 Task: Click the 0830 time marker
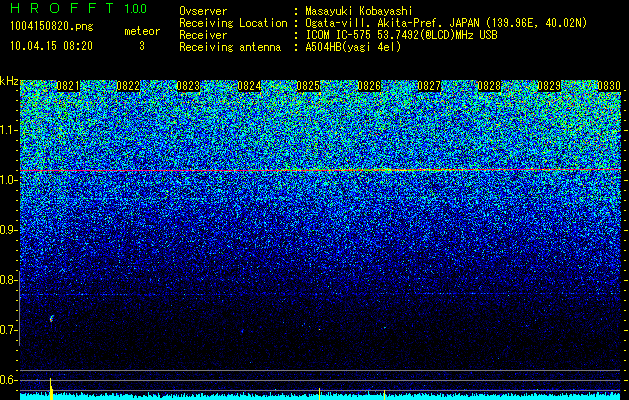tap(609, 86)
